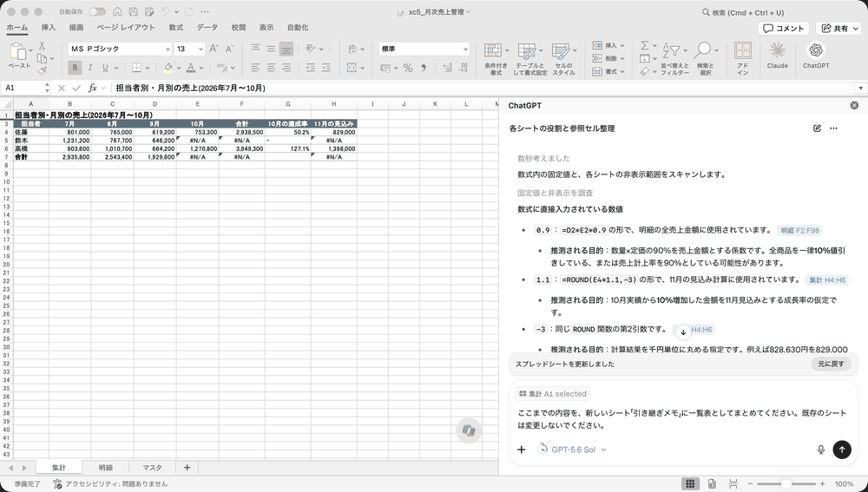Screen dimensions: 868x492
Task: Open the number format 標準 dropdown
Action: coord(465,49)
